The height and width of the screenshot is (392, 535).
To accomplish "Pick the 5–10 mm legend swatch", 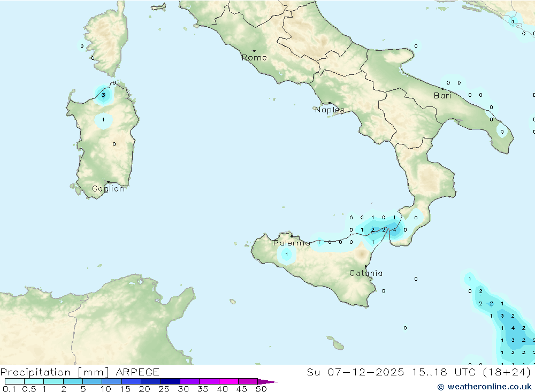I will pos(93,381).
